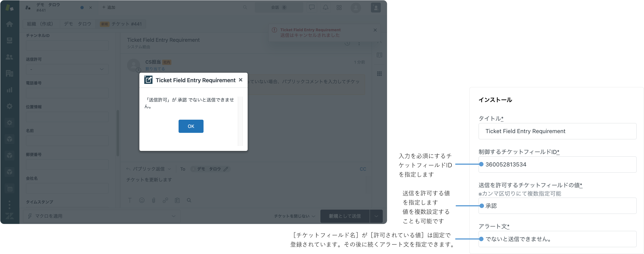Edit the recipient with the pencil icon
This screenshot has height=254, width=644.
[226, 169]
